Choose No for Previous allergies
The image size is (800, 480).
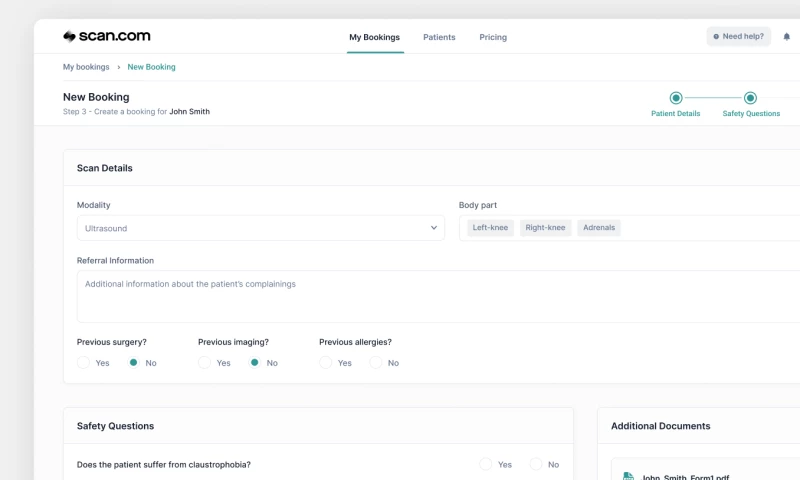click(x=376, y=363)
